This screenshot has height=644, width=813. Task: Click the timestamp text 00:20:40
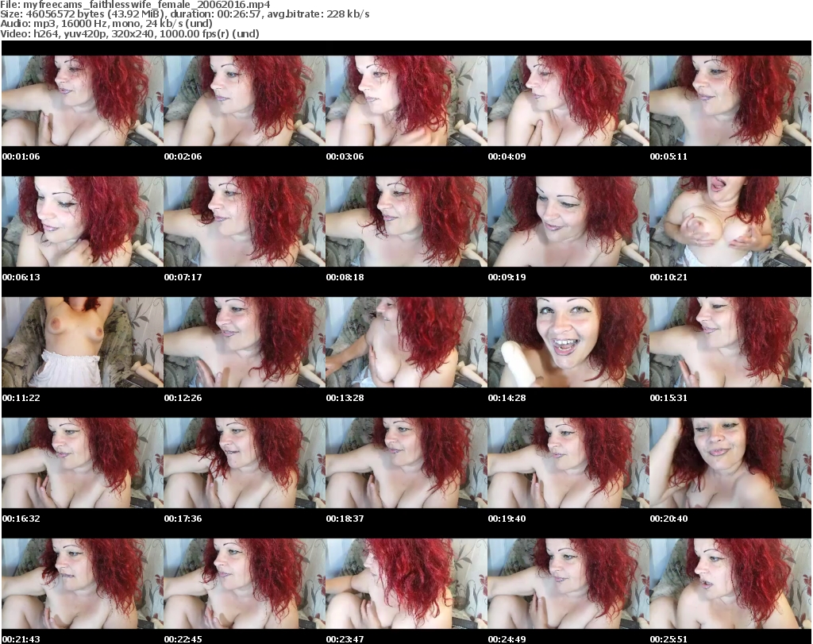pos(669,519)
